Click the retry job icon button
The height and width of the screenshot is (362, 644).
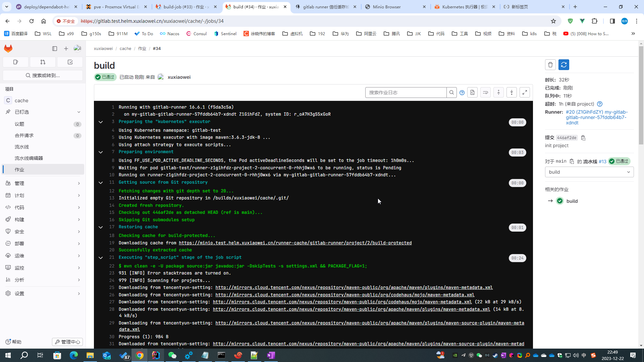tap(563, 65)
